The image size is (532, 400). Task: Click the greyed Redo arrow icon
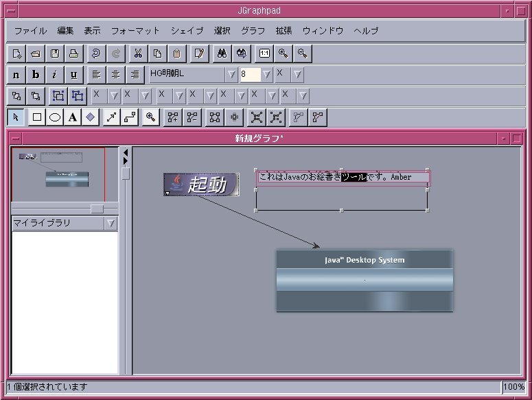pos(116,54)
